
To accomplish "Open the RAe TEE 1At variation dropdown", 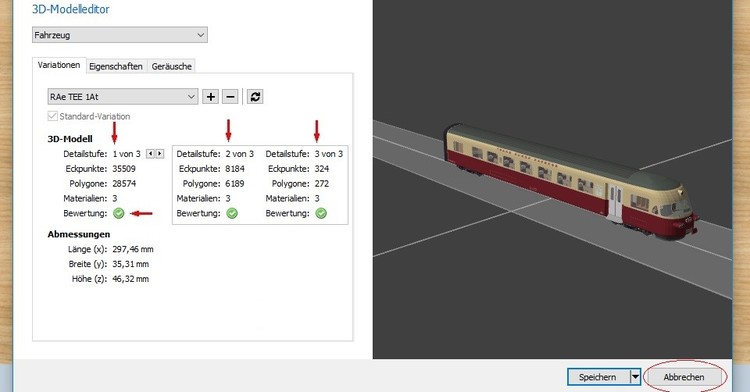I will pos(122,97).
